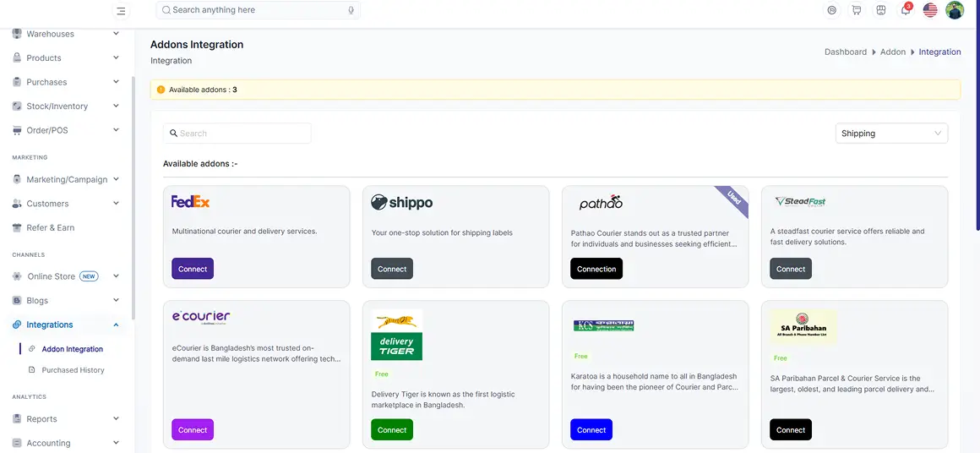Expand the Order/POS menu chevron
The width and height of the screenshot is (980, 453).
(x=117, y=130)
